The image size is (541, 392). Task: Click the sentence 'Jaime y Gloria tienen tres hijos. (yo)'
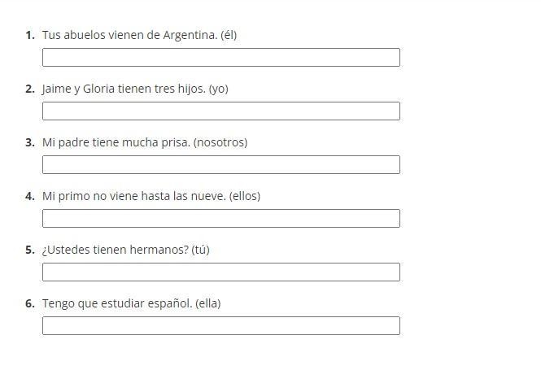click(135, 89)
